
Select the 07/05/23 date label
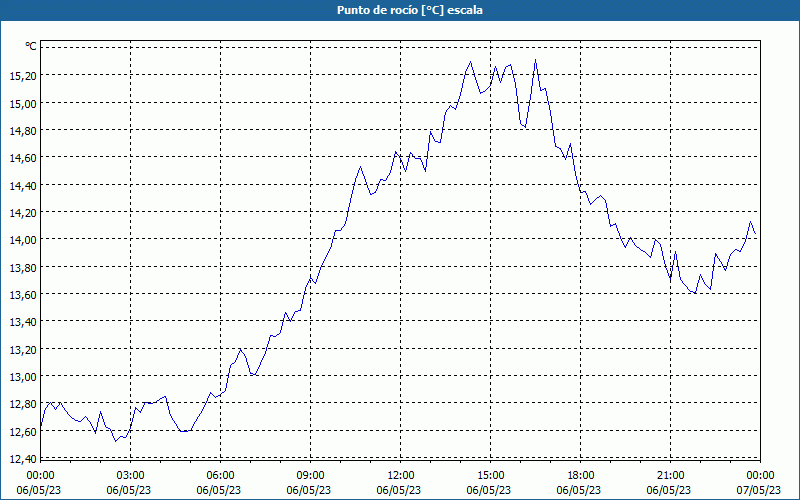pyautogui.click(x=759, y=490)
